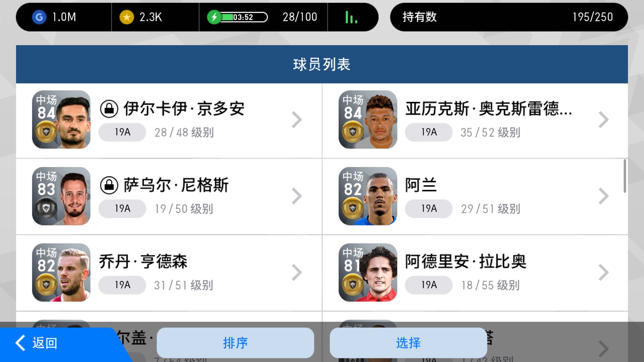Tap the GP currency G icon
Viewport: 644px width, 362px height.
pyautogui.click(x=39, y=17)
